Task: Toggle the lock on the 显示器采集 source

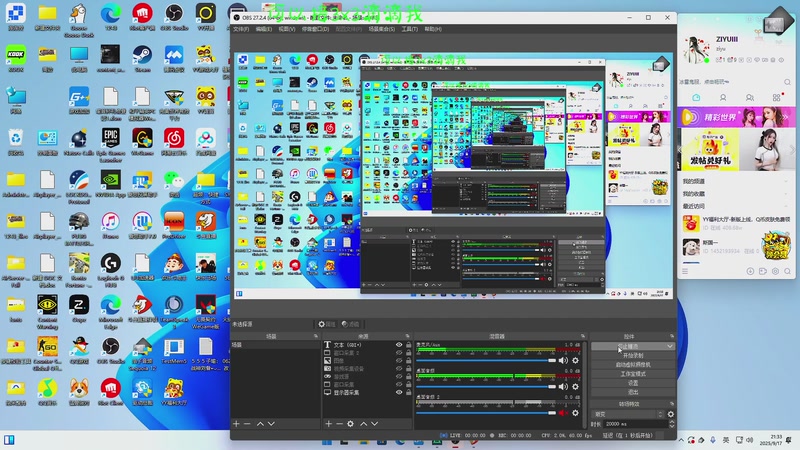Action: pos(409,392)
